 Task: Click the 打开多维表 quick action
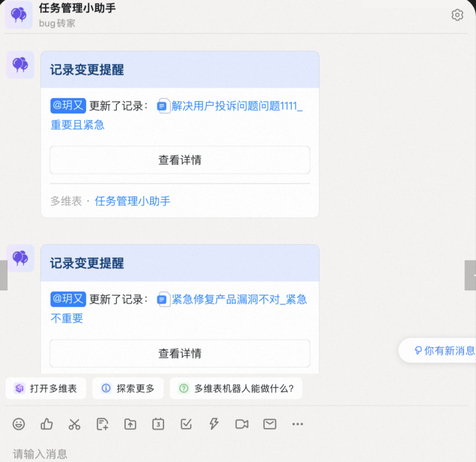point(46,388)
